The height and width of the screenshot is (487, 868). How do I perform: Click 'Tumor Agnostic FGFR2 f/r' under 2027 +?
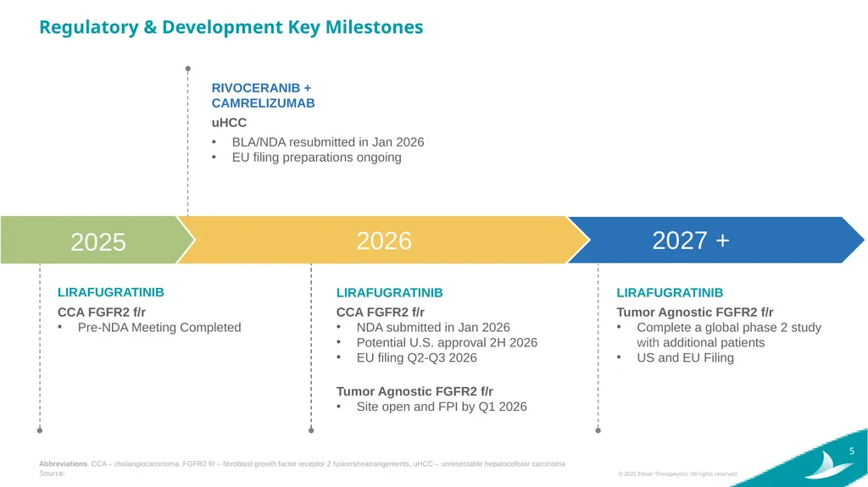click(695, 313)
